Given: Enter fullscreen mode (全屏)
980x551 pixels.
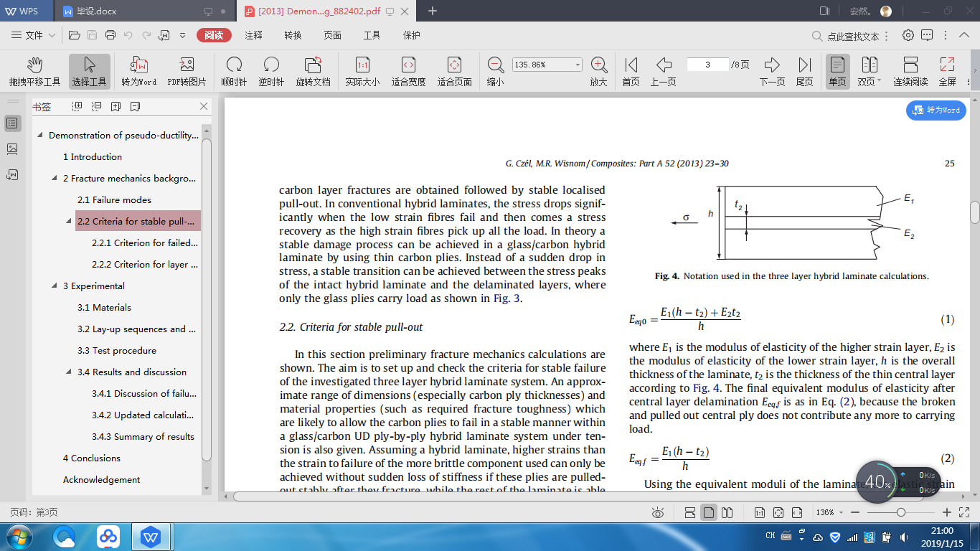Looking at the screenshot, I should tap(947, 71).
